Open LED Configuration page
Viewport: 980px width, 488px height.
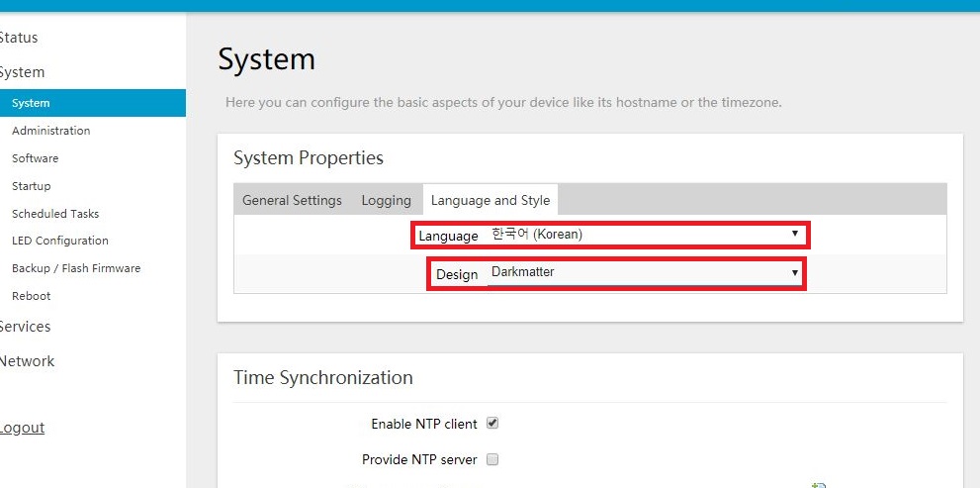tap(60, 241)
